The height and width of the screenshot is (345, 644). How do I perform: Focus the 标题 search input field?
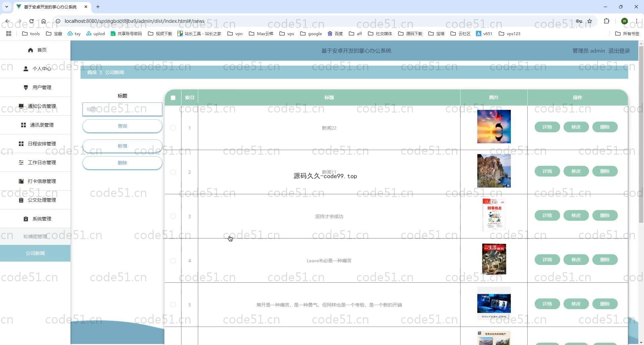[x=122, y=109]
